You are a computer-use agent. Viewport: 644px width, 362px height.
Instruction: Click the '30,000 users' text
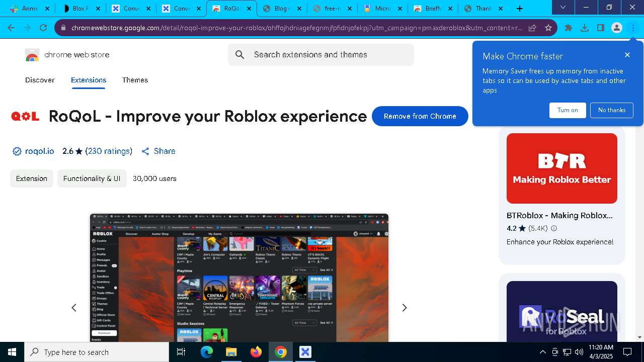pos(154,178)
